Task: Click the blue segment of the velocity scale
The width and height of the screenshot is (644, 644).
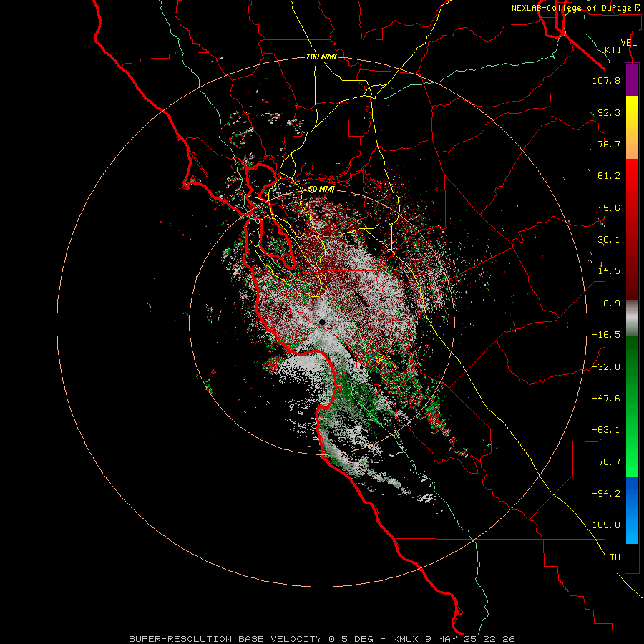Action: point(632,510)
